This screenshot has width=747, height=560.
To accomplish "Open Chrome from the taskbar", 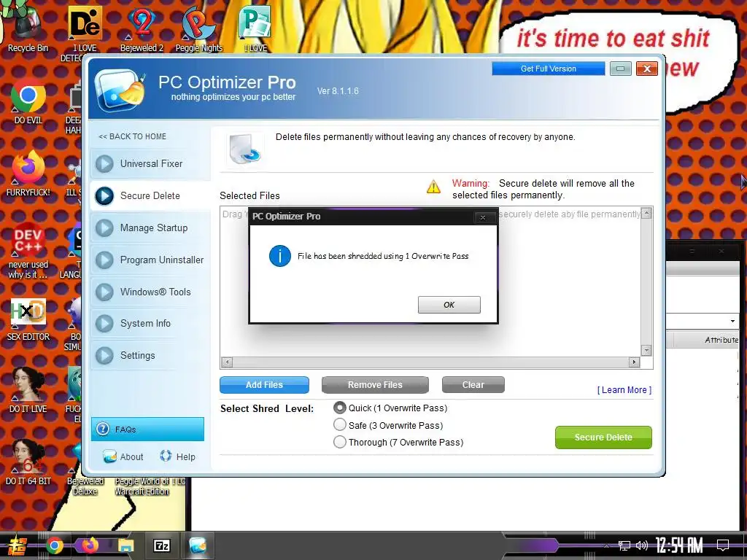I will [x=54, y=545].
